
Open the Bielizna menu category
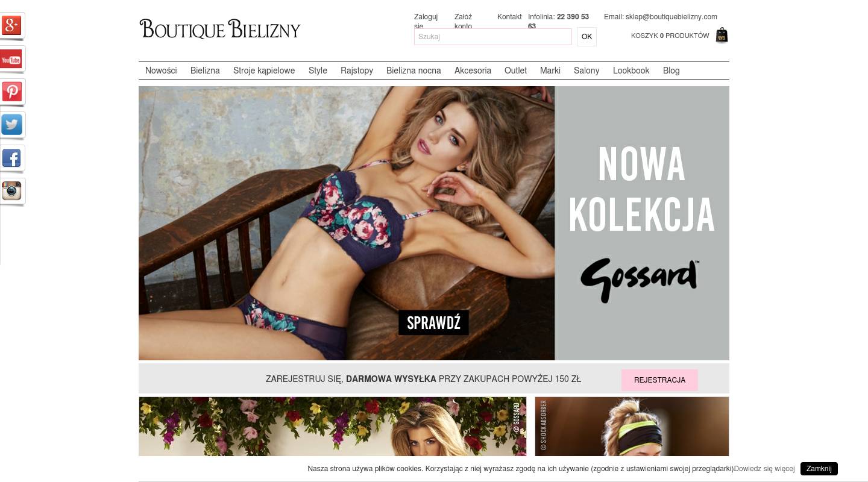[x=205, y=70]
